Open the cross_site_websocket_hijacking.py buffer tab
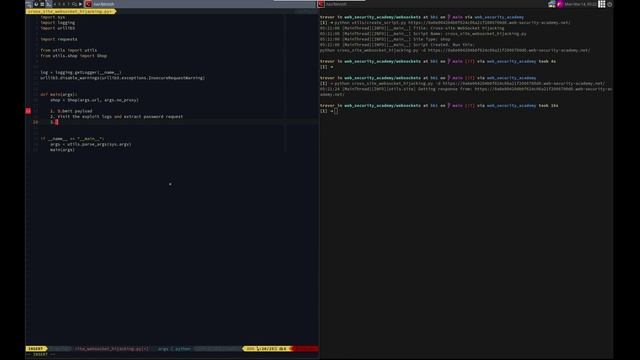 (70, 11)
